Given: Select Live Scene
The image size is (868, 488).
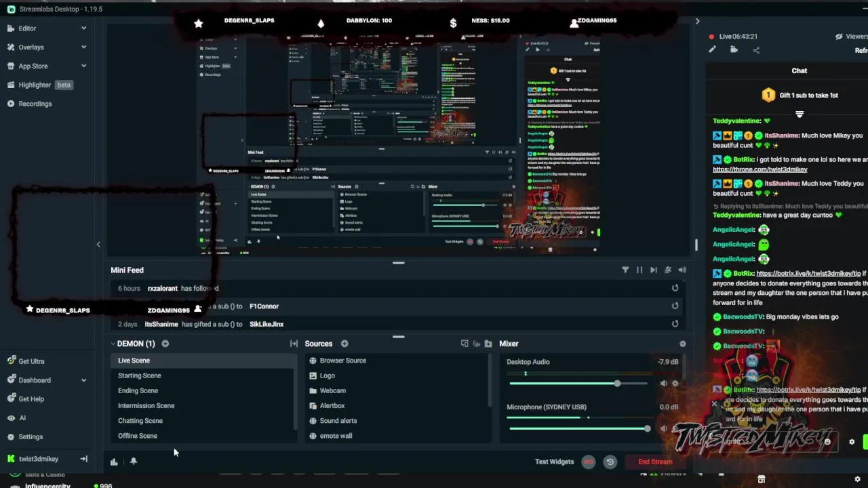Looking at the screenshot, I should [x=203, y=361].
